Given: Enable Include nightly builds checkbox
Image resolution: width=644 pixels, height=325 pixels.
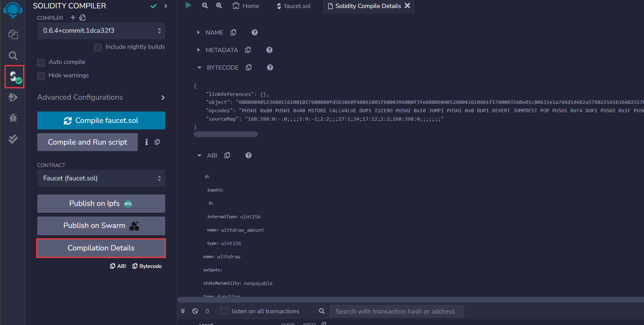Looking at the screenshot, I should coord(98,47).
